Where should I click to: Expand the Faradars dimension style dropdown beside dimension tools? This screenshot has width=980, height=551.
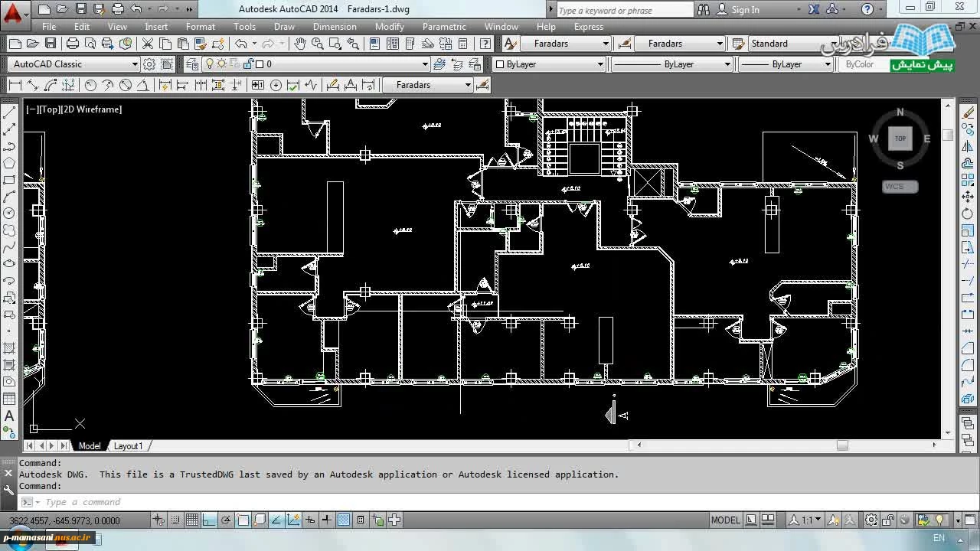(x=427, y=85)
